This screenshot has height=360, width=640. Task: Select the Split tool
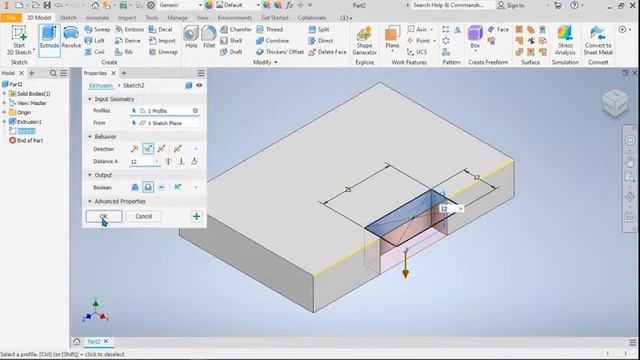click(319, 29)
